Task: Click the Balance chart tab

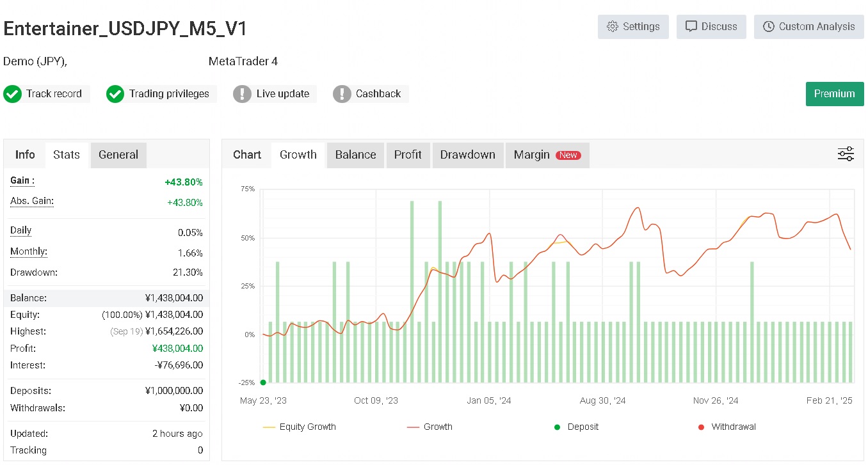Action: 355,155
